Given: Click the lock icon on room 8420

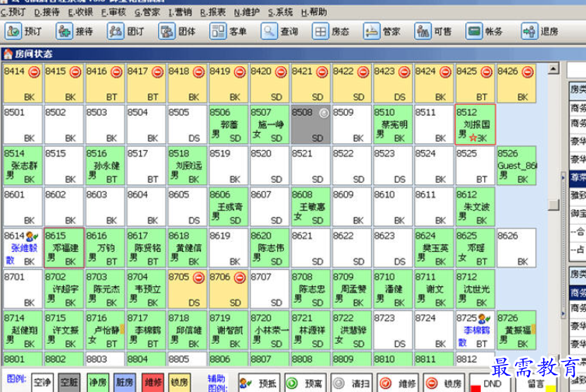Looking at the screenshot, I should tap(281, 72).
